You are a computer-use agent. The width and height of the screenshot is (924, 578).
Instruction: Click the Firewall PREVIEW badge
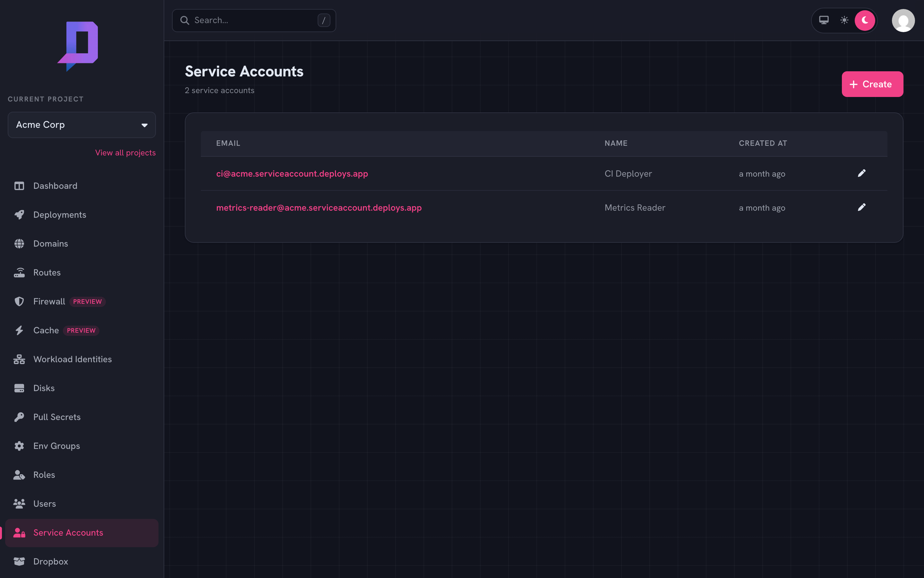coord(88,302)
